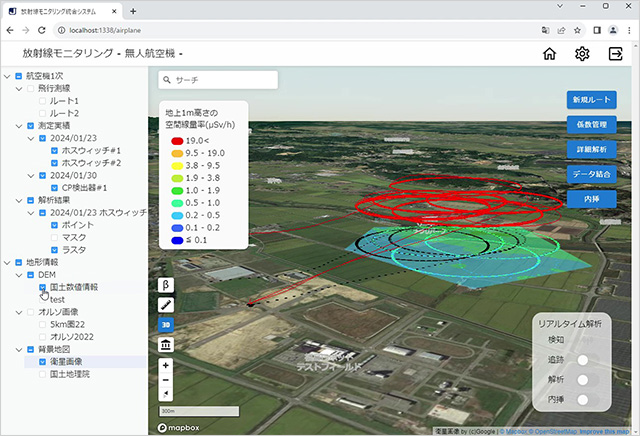Zoom in with the map plus button
640x436 pixels.
(x=166, y=366)
